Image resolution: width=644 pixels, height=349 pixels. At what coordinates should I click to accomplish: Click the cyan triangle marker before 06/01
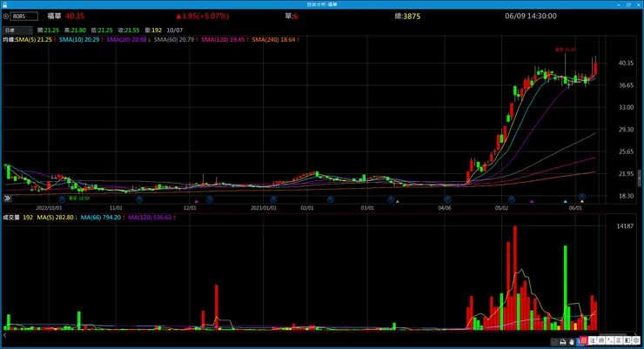coord(565,202)
